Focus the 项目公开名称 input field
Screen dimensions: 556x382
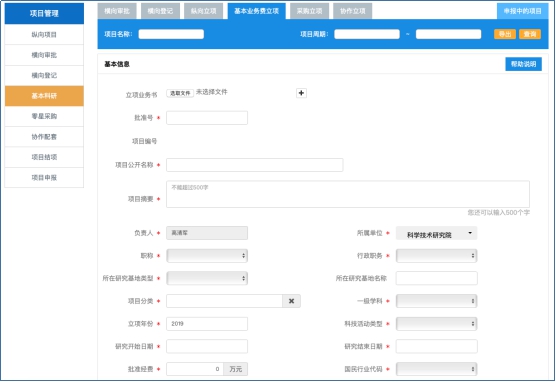pos(254,165)
